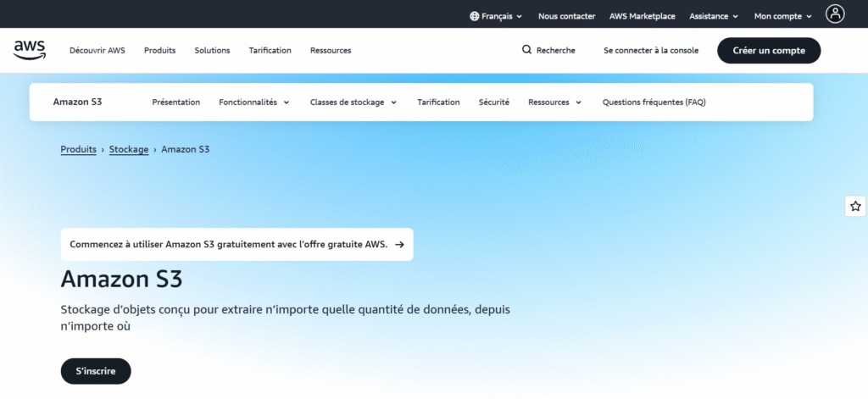Click the Commencez à utiliser Amazon S3 banner

(237, 245)
